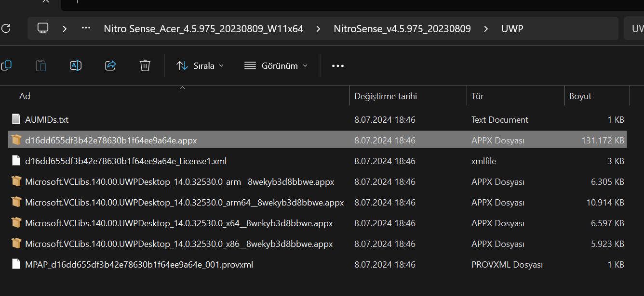Screen dimensions: 644x296
Task: Expand the chevron after the This PC icon
Action: tap(65, 29)
